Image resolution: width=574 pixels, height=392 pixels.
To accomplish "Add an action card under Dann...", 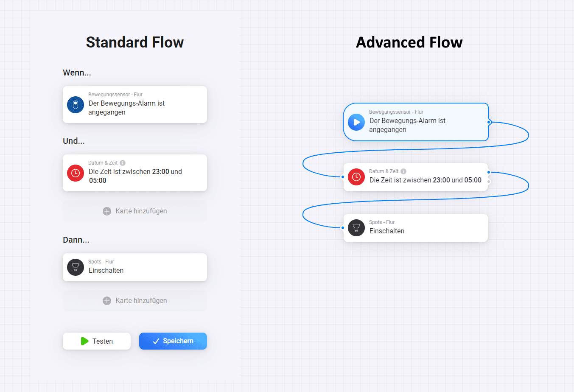I will (x=135, y=301).
